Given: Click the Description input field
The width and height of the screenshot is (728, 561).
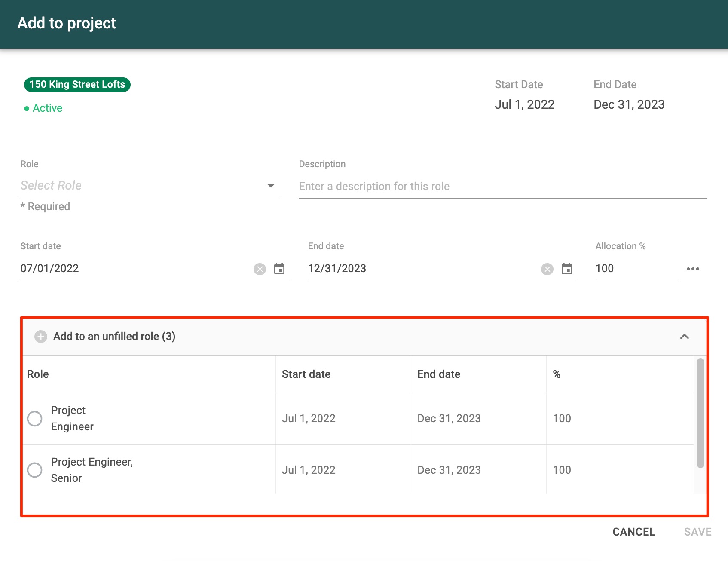Looking at the screenshot, I should pos(502,187).
